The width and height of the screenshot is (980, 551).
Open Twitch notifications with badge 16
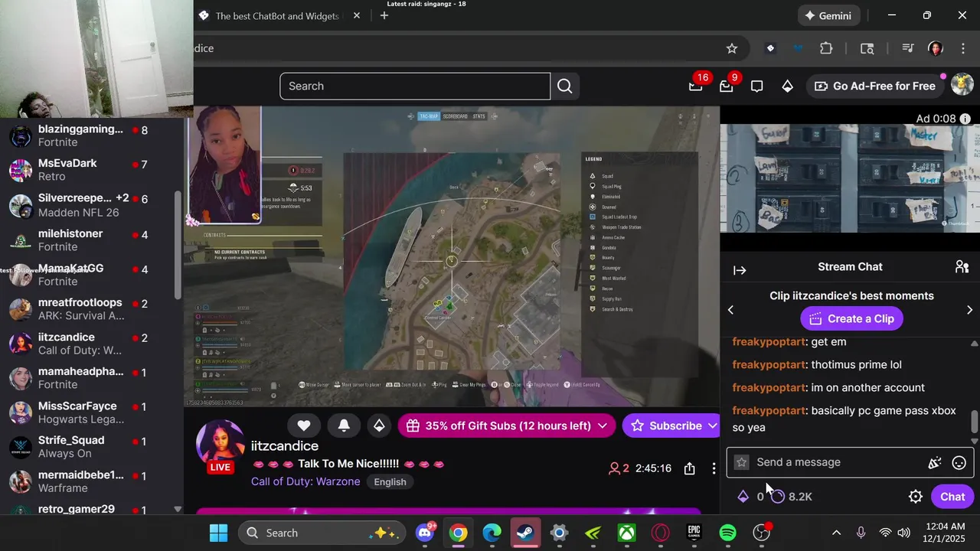coord(695,86)
